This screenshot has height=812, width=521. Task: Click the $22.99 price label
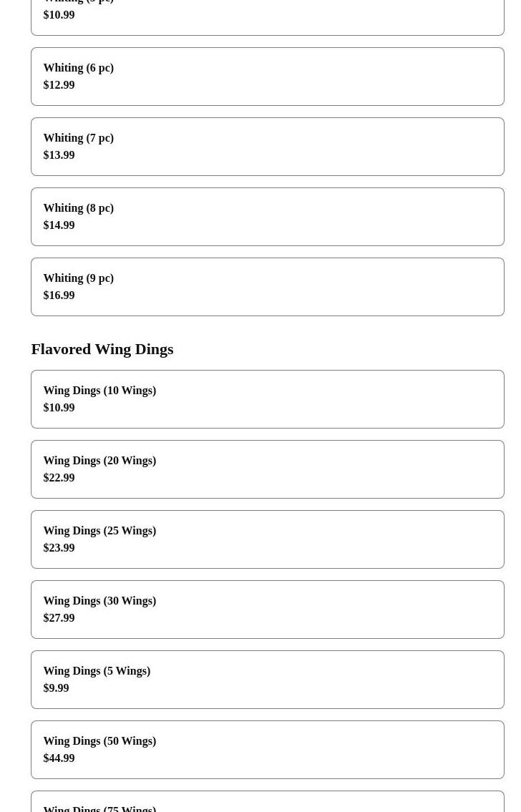[59, 477]
